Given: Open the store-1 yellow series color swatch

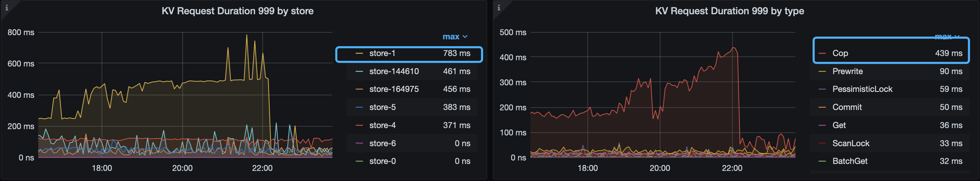Looking at the screenshot, I should pyautogui.click(x=359, y=54).
